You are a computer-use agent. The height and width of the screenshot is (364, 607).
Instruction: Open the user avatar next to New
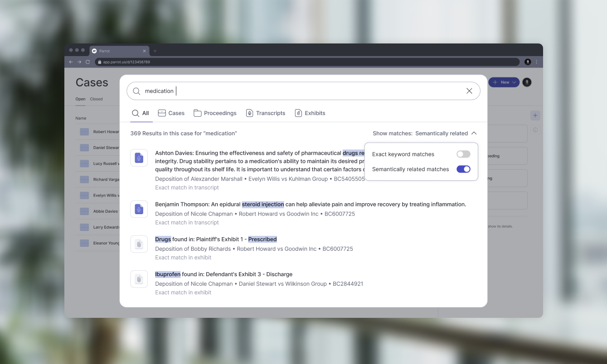click(x=527, y=82)
